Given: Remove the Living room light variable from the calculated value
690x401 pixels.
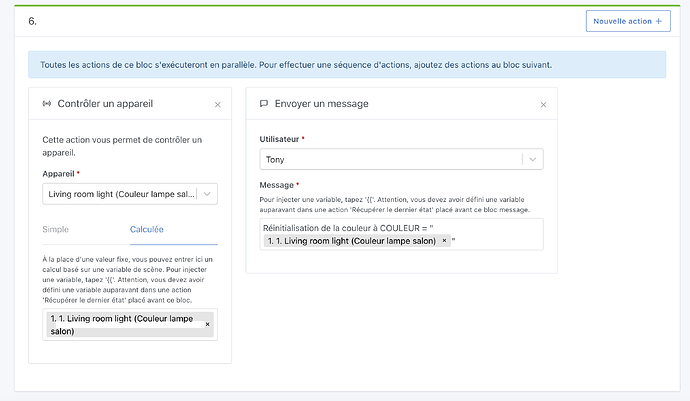Looking at the screenshot, I should click(208, 324).
